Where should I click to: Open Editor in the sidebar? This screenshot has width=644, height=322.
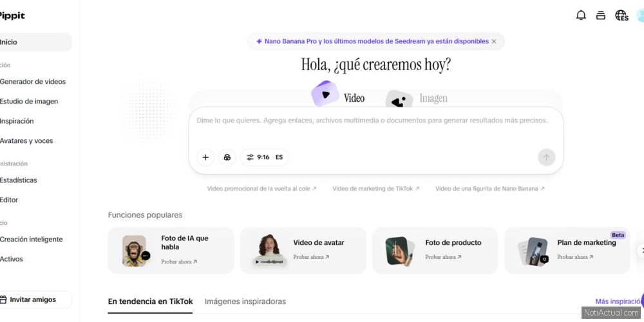(9, 200)
